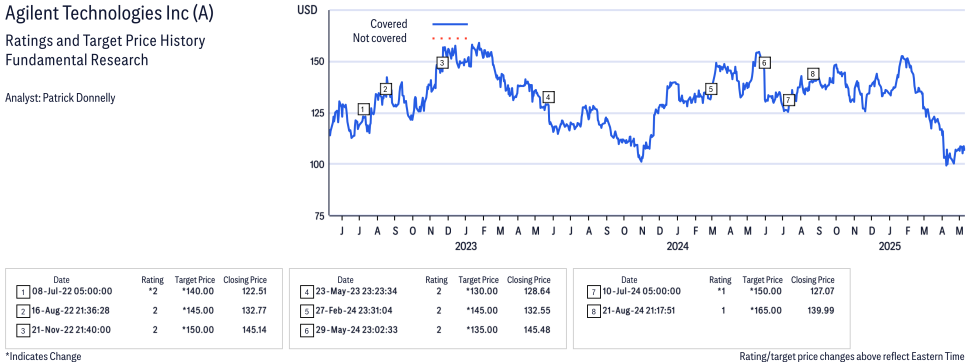Screen dimensions: 975x362
Task: Click closing price 132.77
Action: click(254, 310)
